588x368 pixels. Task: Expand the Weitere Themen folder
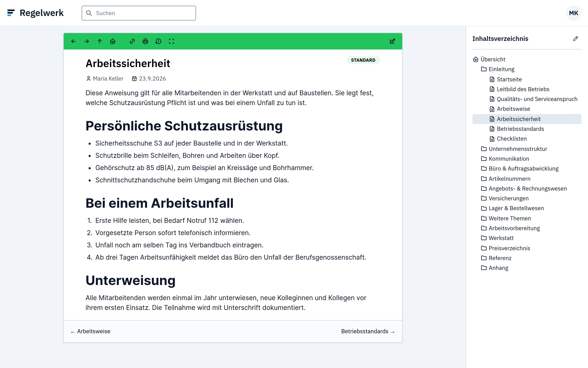coord(510,219)
